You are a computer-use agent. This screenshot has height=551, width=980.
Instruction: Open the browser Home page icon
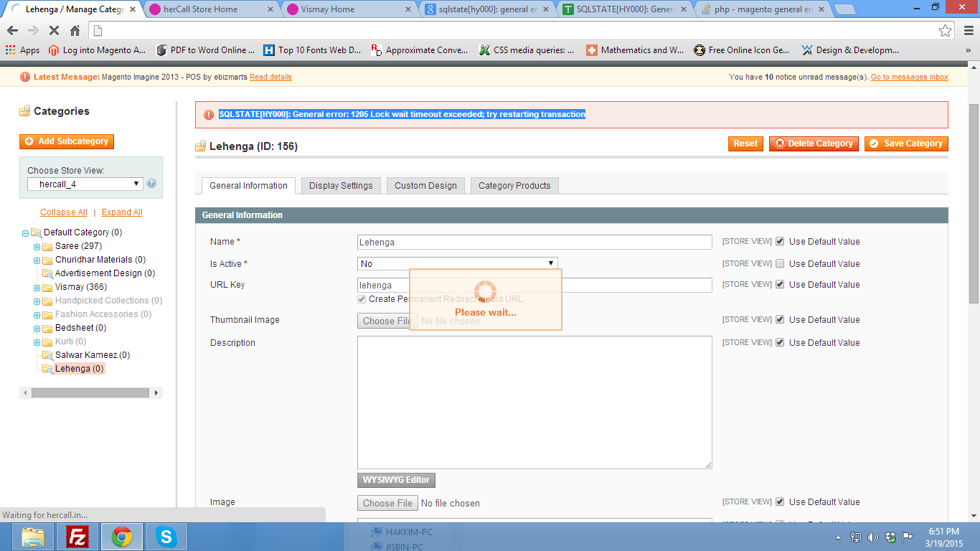(x=75, y=31)
